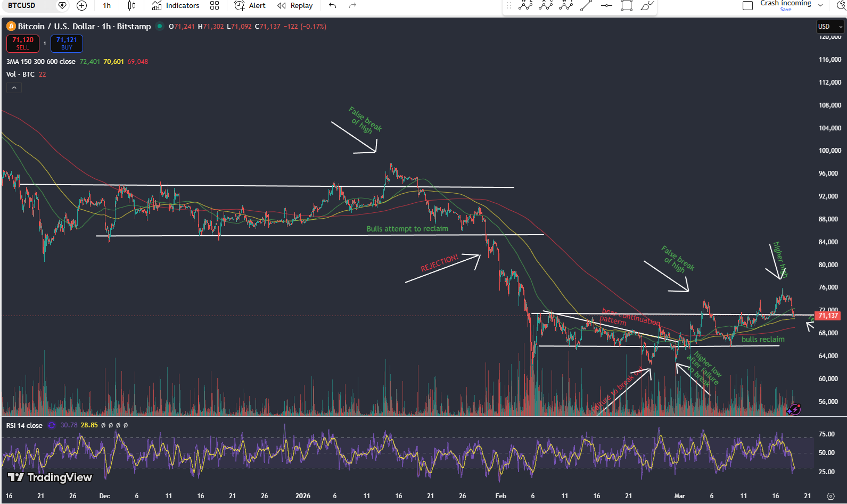
Task: Grab the drawing favorites toolbar handle
Action: pyautogui.click(x=509, y=5)
